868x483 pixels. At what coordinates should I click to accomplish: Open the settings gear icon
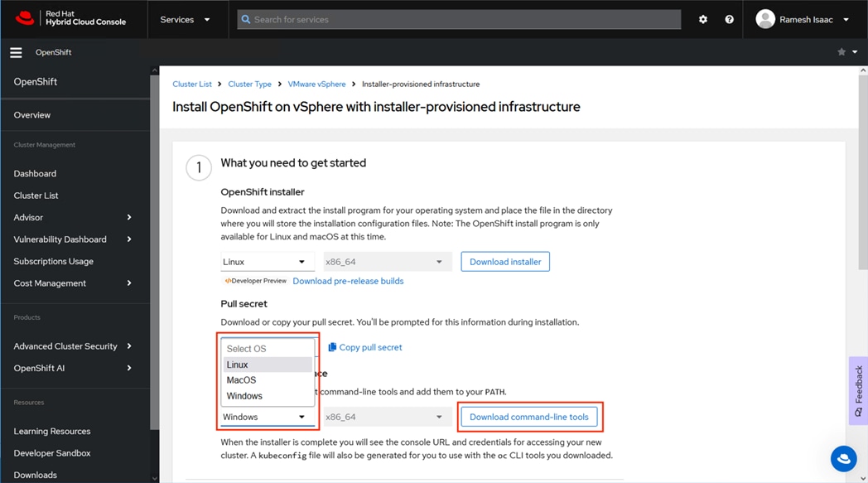(x=703, y=19)
